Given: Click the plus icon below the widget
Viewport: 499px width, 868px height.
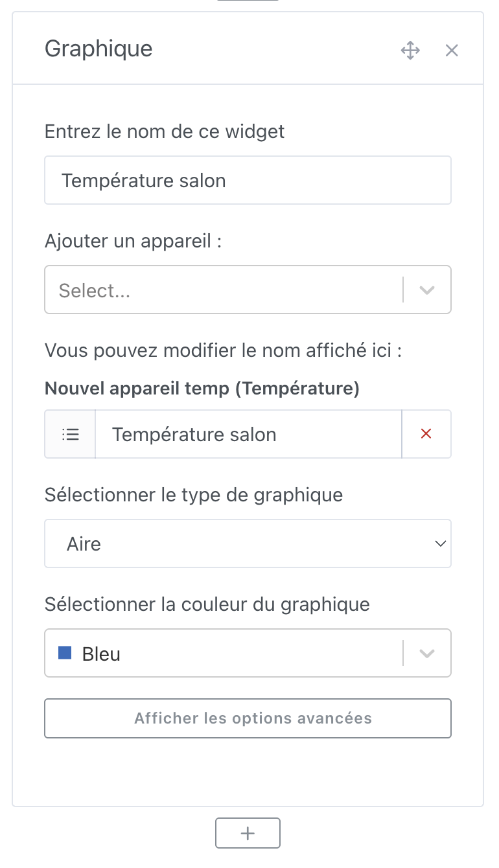Looking at the screenshot, I should click(248, 833).
